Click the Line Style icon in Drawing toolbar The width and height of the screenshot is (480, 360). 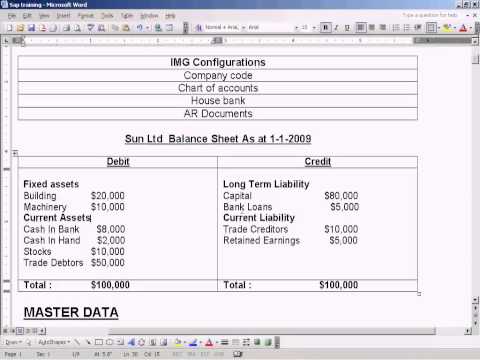click(225, 342)
